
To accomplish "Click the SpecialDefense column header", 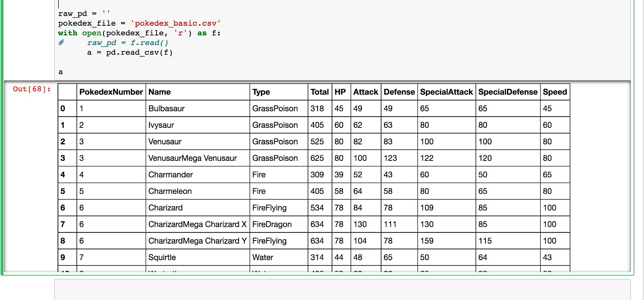I will coord(508,92).
